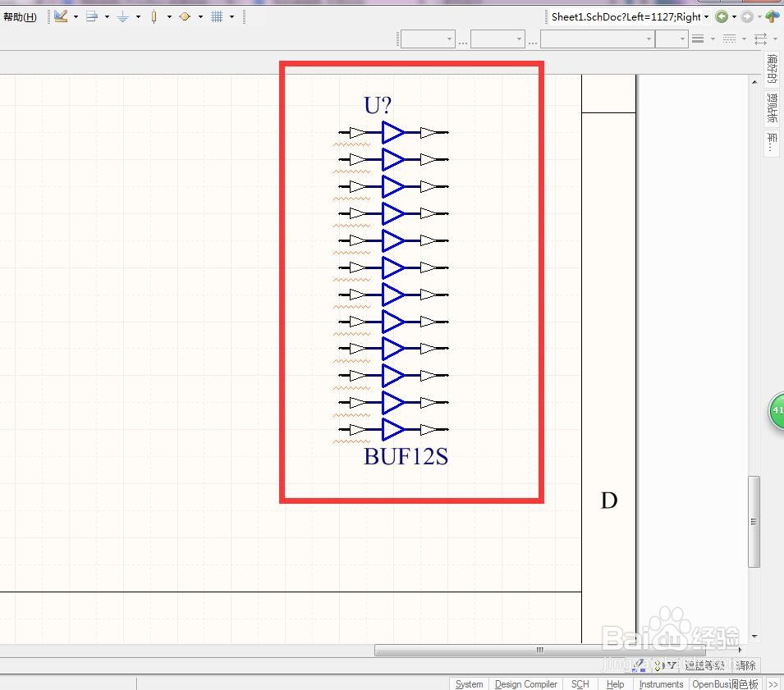Open the Instruments panel button
784x690 pixels.
point(661,684)
